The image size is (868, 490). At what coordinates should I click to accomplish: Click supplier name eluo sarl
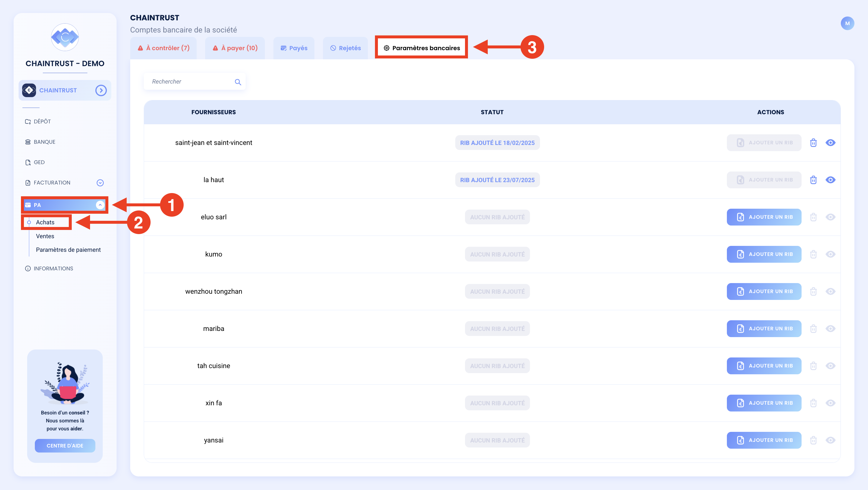click(x=213, y=217)
